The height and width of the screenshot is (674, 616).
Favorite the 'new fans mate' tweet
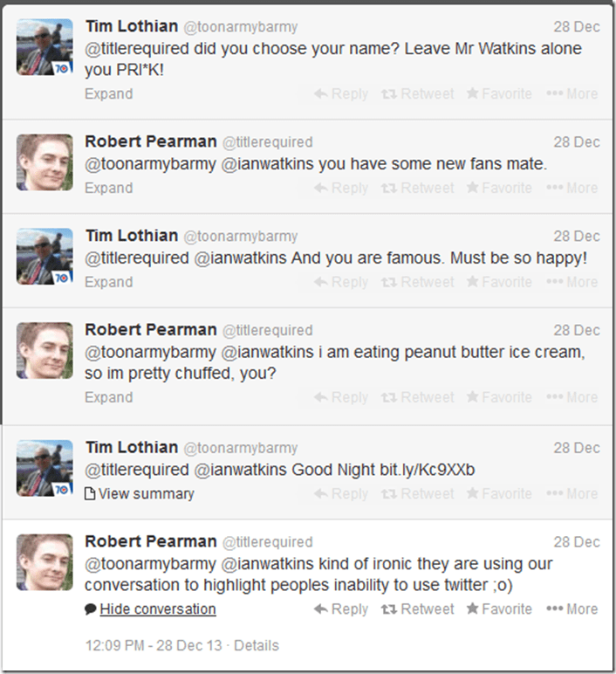(499, 188)
